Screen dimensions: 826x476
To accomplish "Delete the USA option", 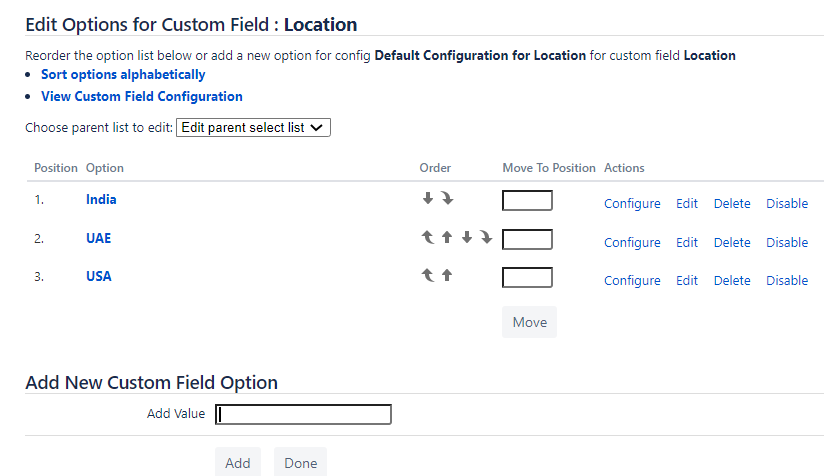I will 732,281.
